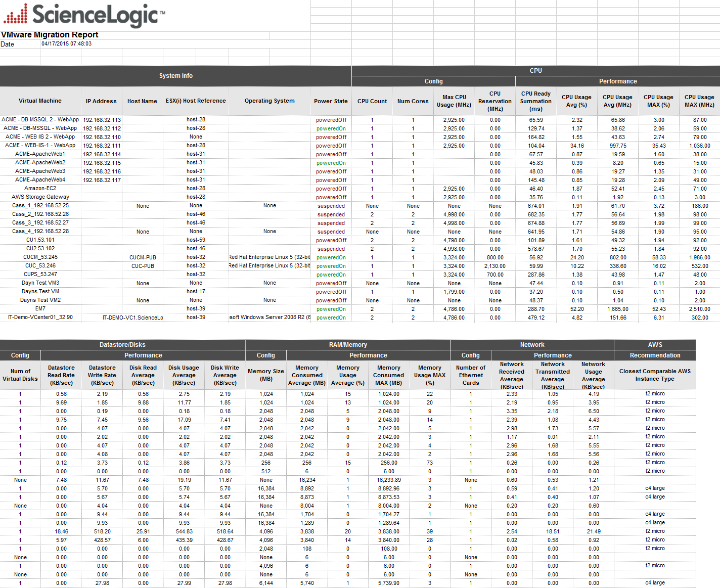Image resolution: width=720 pixels, height=588 pixels.
Task: Select the 21.49 network usage value
Action: click(x=594, y=531)
